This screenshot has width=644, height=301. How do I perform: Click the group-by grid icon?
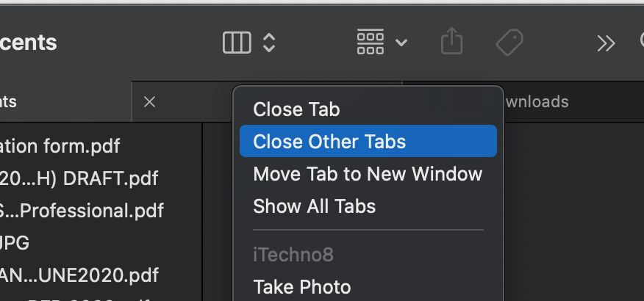pos(371,43)
